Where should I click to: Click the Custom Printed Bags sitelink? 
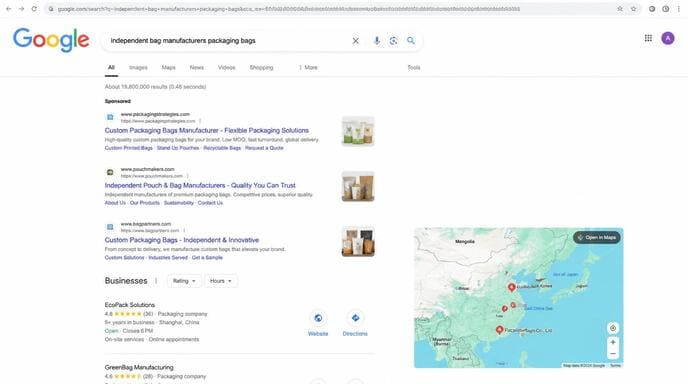[x=129, y=148]
